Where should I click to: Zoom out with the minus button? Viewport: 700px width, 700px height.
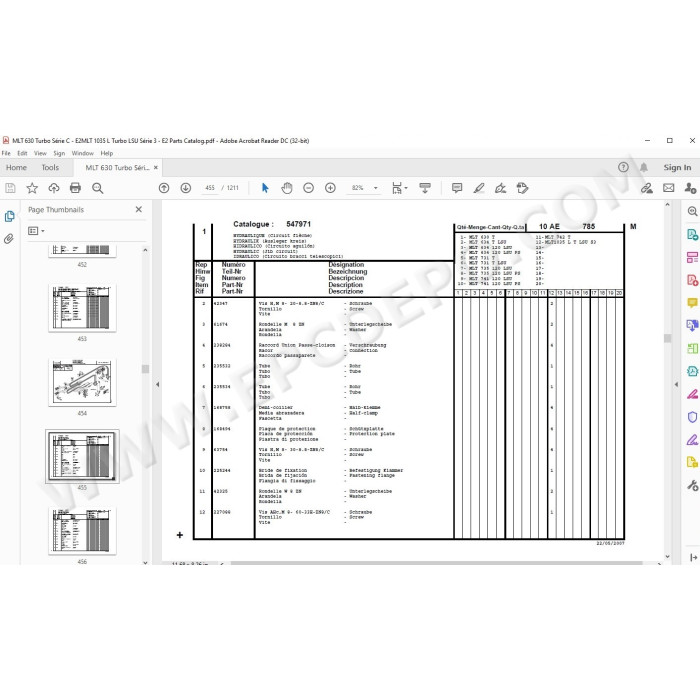coord(308,188)
